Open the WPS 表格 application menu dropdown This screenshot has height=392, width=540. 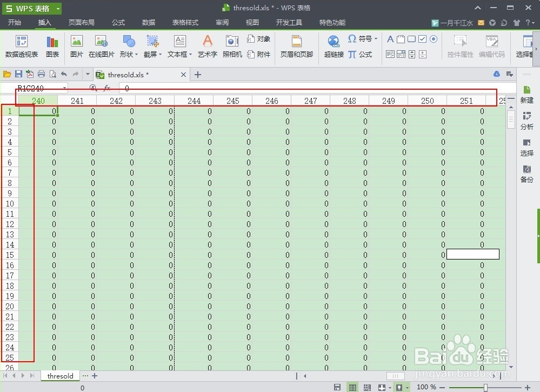click(x=58, y=9)
